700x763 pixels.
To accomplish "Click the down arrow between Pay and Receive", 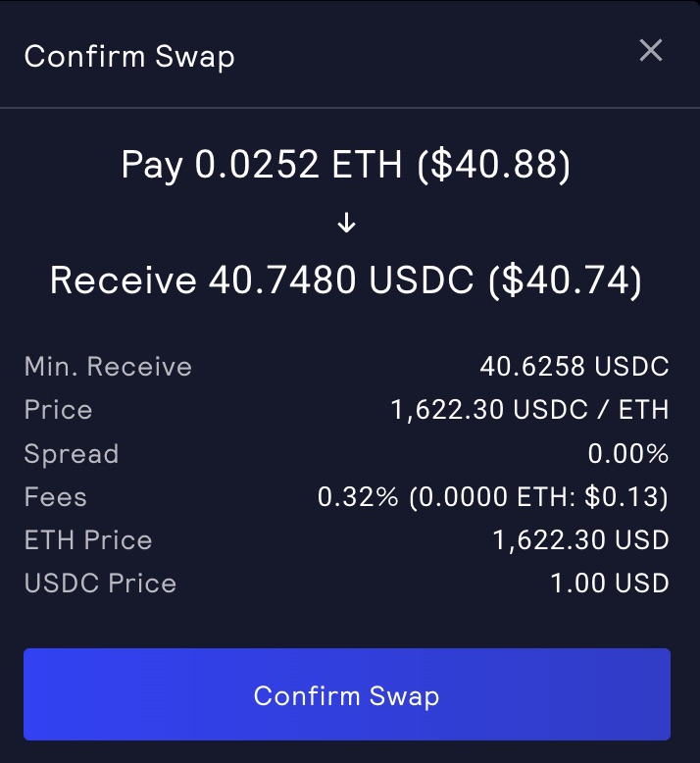I will (346, 223).
